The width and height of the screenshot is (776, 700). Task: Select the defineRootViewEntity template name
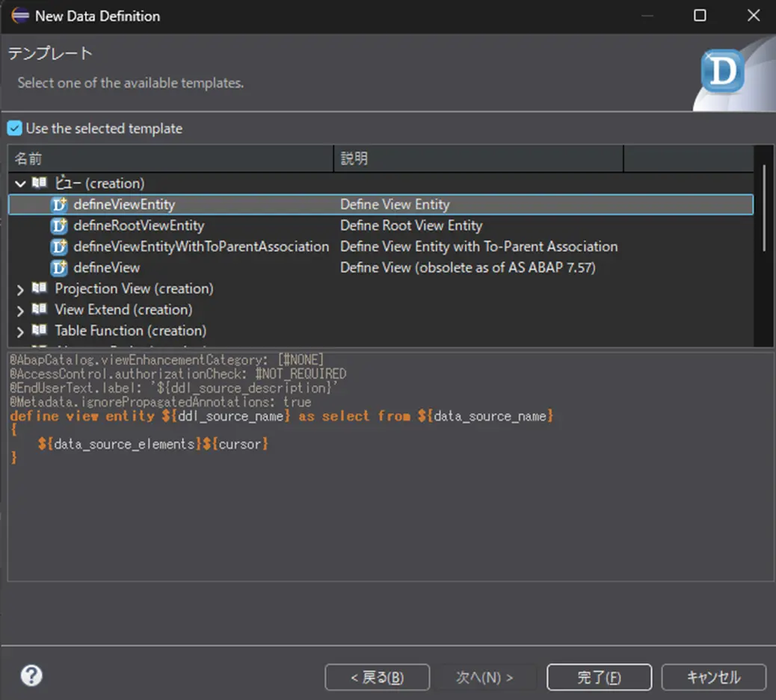point(139,226)
